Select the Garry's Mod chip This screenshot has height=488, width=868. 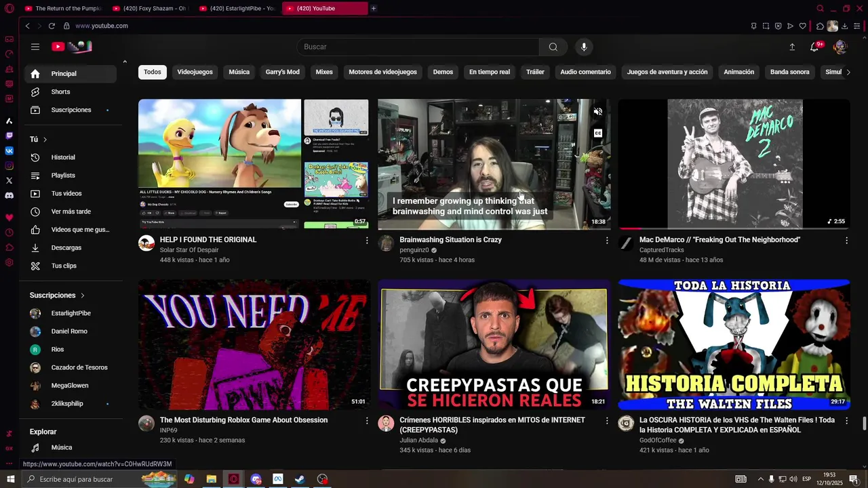(282, 72)
